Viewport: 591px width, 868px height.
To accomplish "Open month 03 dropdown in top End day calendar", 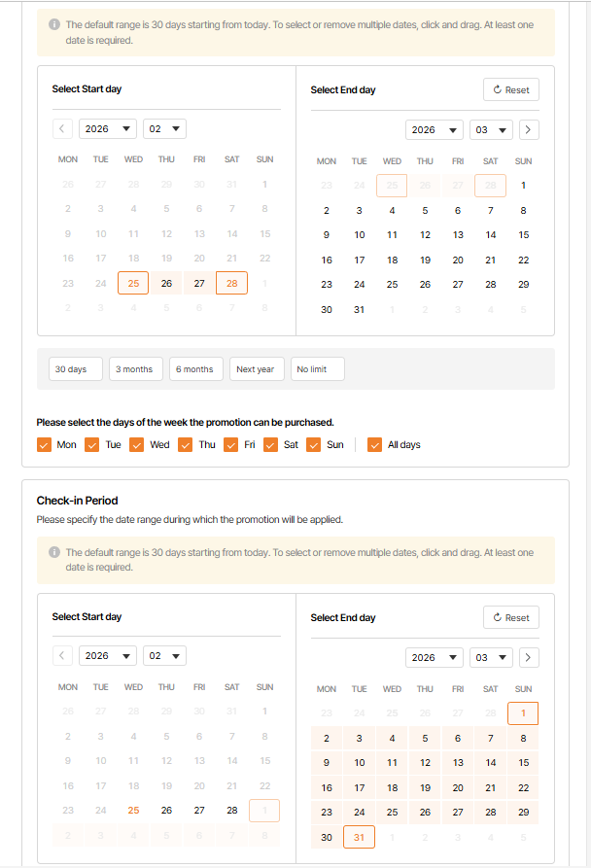I will [491, 129].
